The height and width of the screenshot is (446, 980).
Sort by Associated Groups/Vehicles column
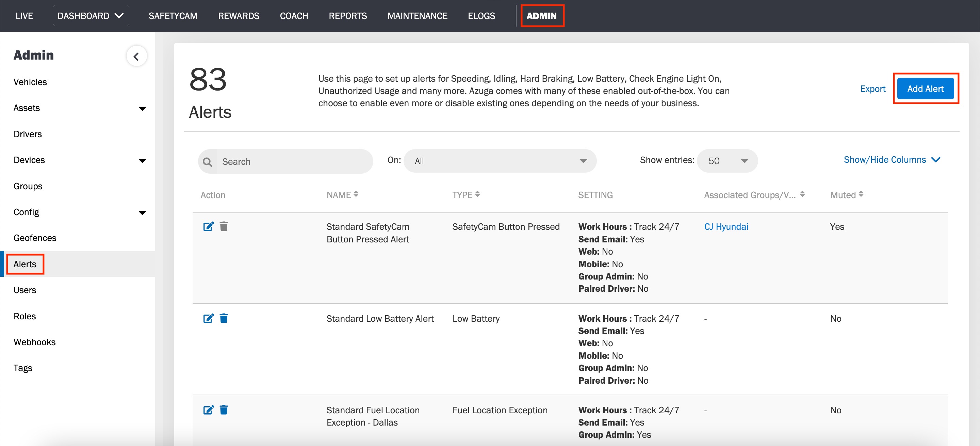tap(802, 194)
